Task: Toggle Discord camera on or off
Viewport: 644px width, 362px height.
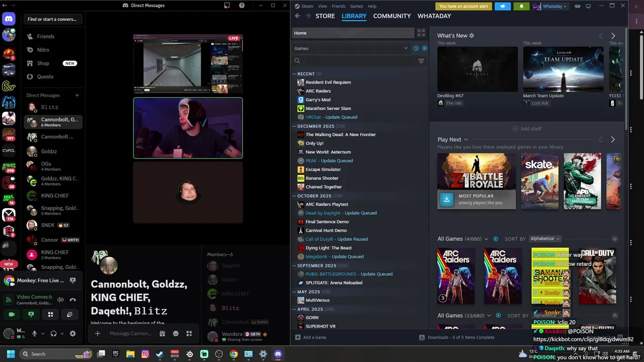Action: tap(12, 314)
